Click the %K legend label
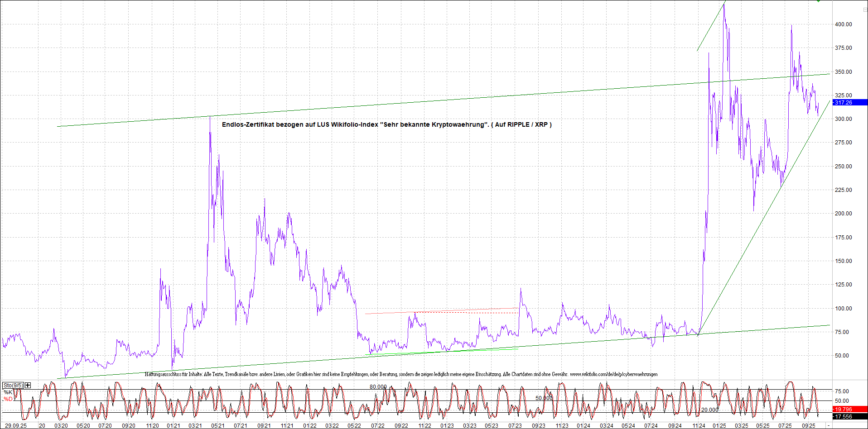This screenshot has height=429, width=868. pos(8,392)
